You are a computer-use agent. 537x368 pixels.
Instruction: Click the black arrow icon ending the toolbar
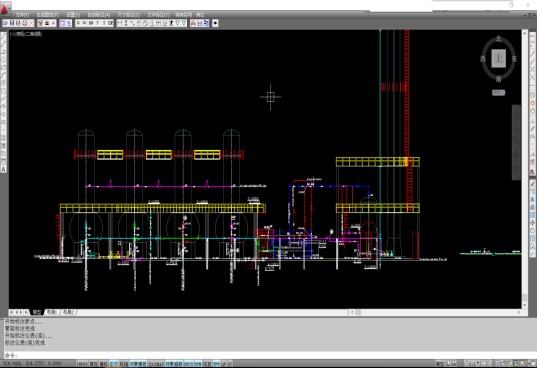coord(215,23)
